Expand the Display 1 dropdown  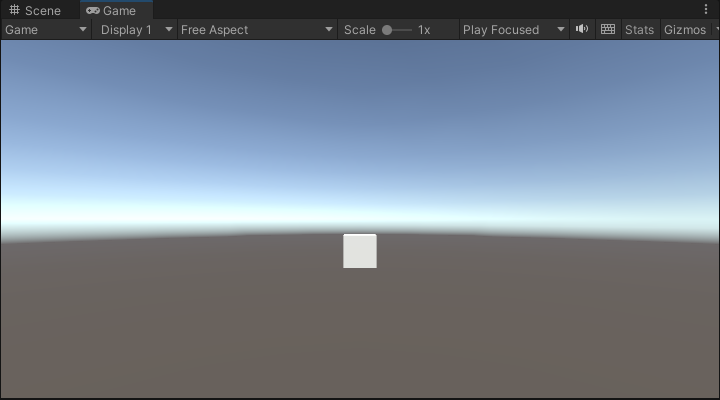pyautogui.click(x=136, y=29)
